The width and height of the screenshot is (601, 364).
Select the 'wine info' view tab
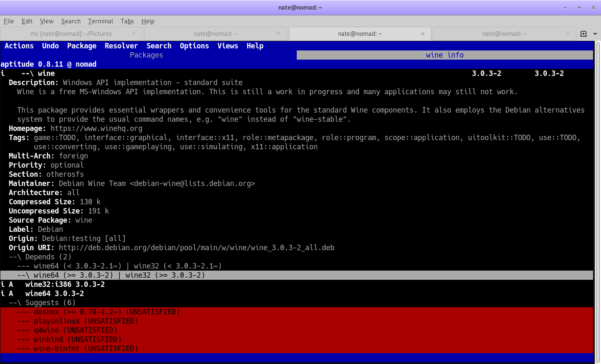tap(444, 55)
